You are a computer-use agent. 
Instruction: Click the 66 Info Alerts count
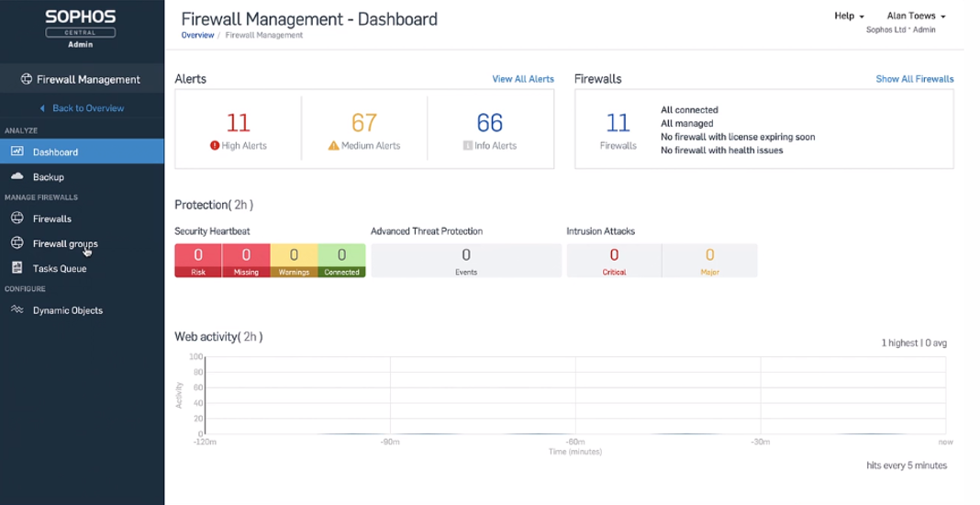490,123
